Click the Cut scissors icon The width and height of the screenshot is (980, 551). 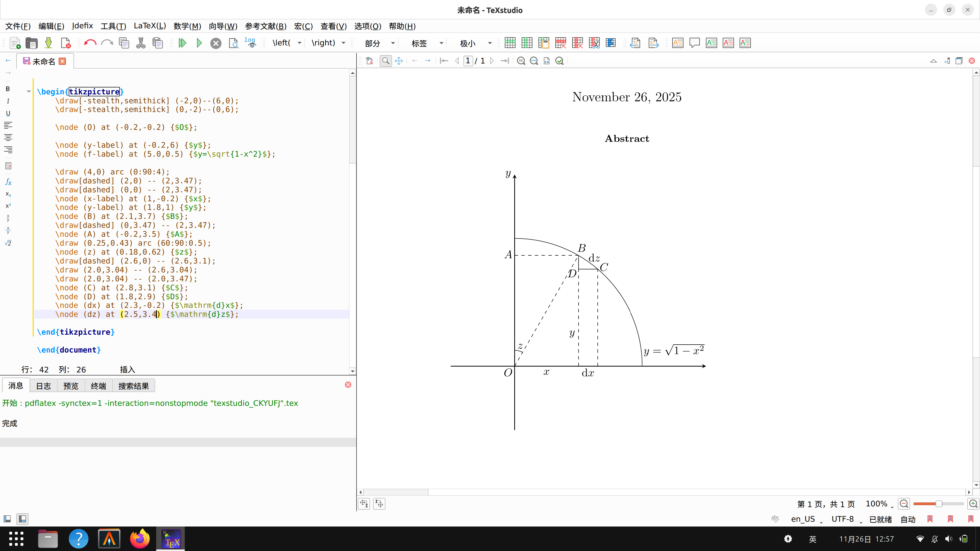(x=141, y=43)
